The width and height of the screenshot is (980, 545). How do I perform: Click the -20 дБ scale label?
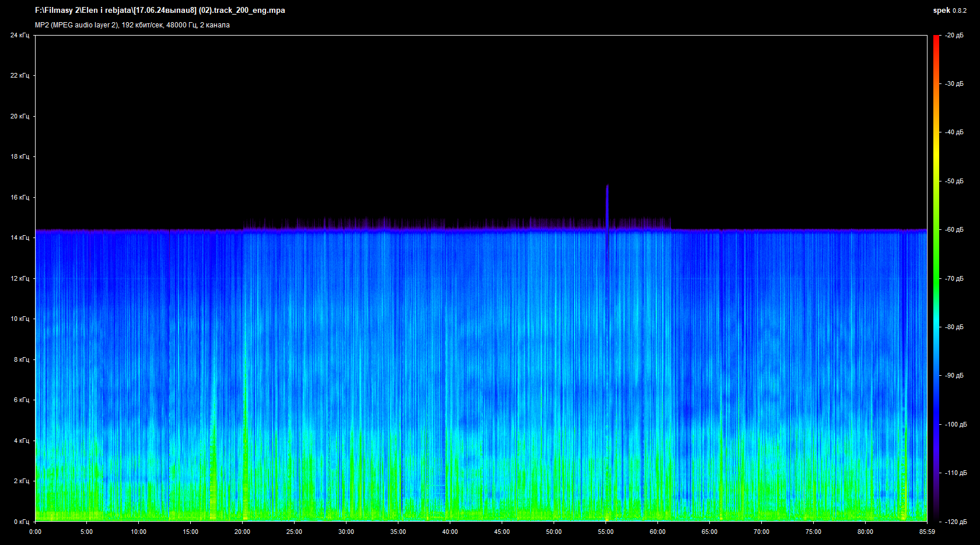coord(954,36)
